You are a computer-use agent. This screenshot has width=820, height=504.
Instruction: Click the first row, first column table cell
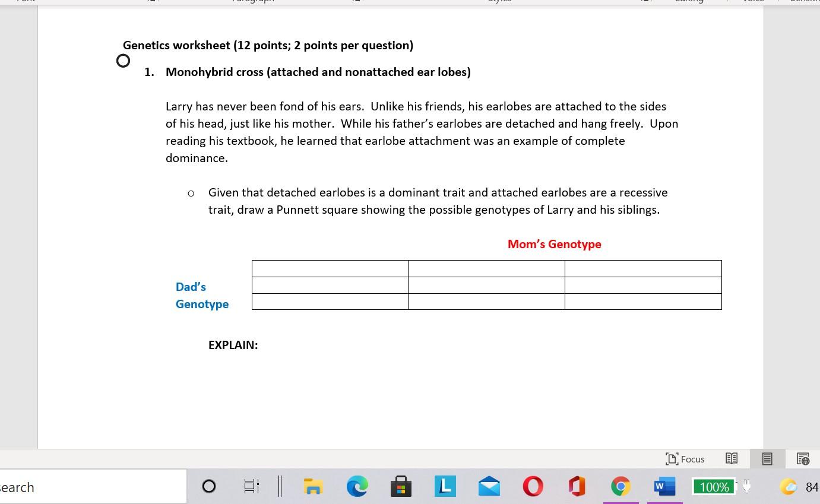tap(330, 268)
